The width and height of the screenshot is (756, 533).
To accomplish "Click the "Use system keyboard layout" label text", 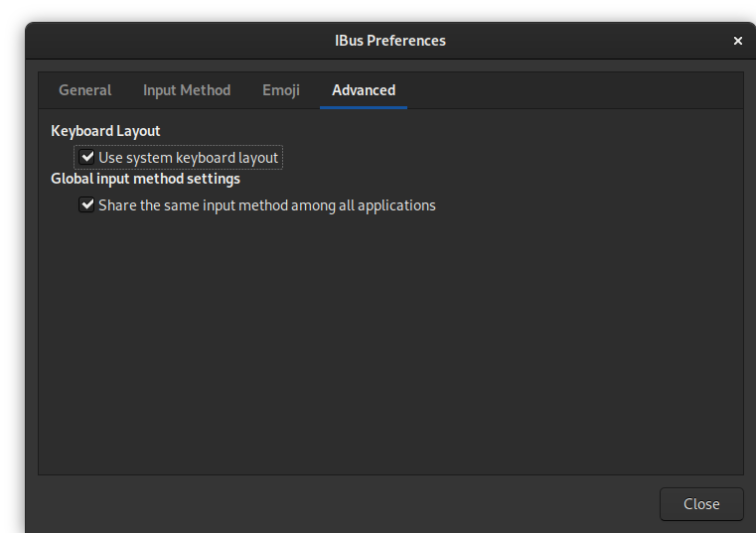I will [x=189, y=158].
